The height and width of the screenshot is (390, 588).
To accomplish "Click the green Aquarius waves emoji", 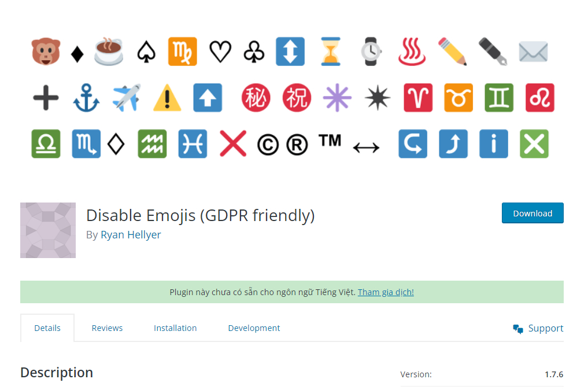I will [x=152, y=144].
